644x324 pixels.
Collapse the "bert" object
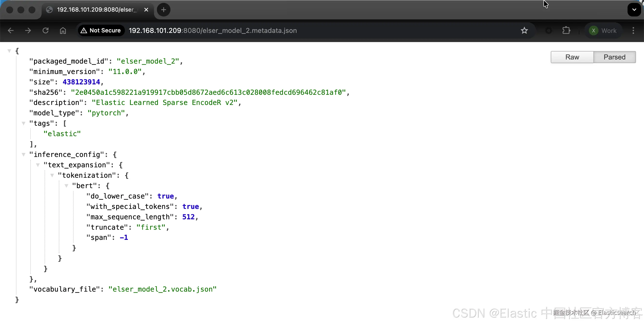[66, 186]
